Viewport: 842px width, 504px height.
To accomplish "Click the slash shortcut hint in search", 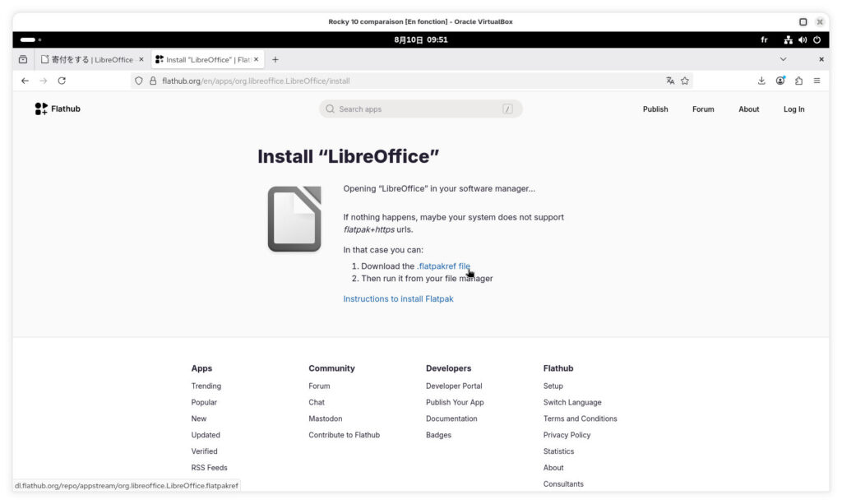I will click(x=507, y=109).
